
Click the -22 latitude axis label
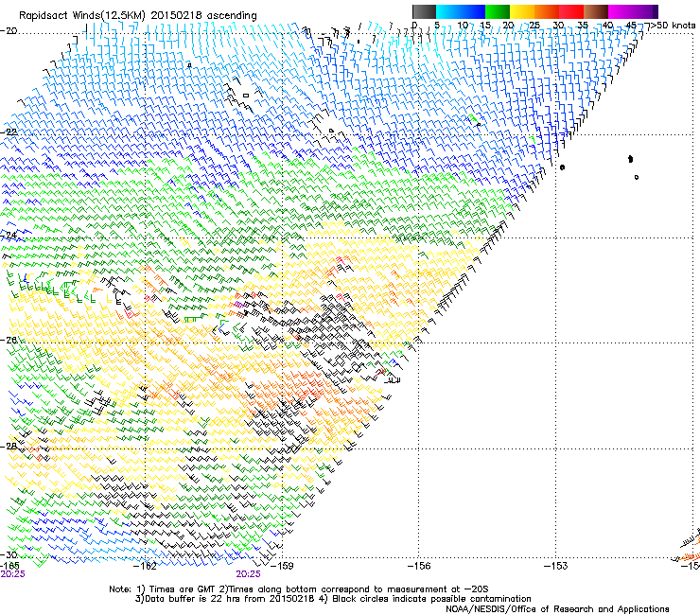click(x=9, y=132)
